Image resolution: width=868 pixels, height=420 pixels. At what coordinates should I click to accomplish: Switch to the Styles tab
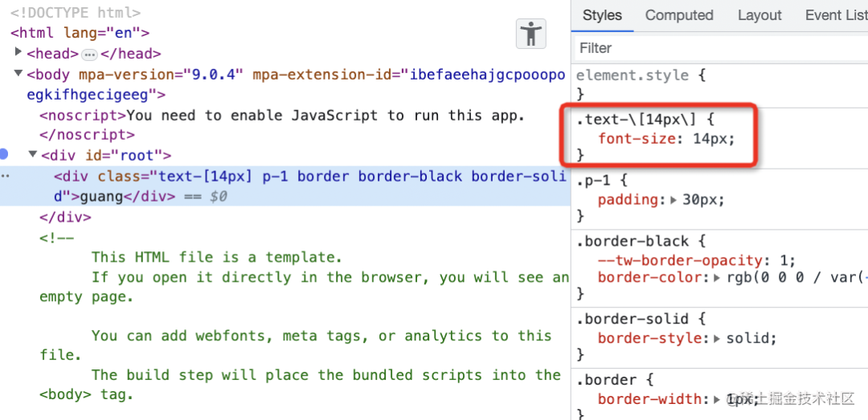pos(602,15)
